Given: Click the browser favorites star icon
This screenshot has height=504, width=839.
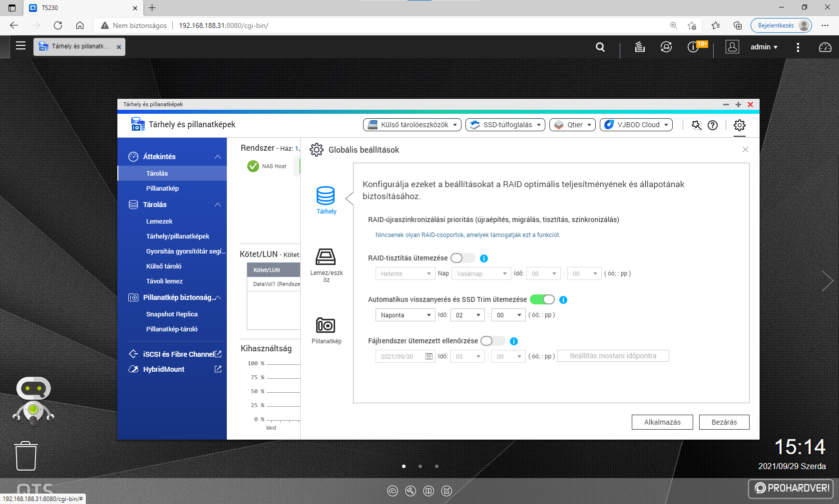Looking at the screenshot, I should tap(692, 25).
